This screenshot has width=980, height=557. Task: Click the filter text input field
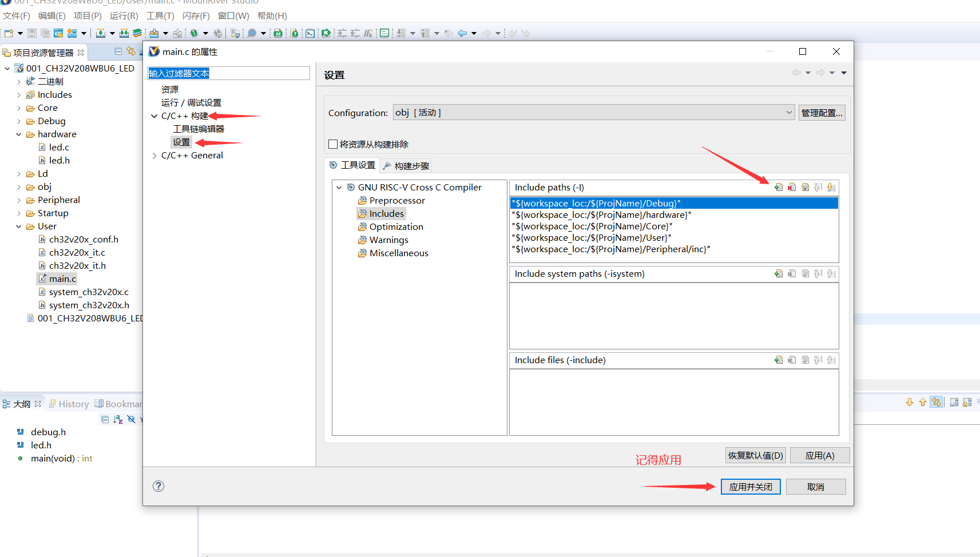(x=228, y=73)
